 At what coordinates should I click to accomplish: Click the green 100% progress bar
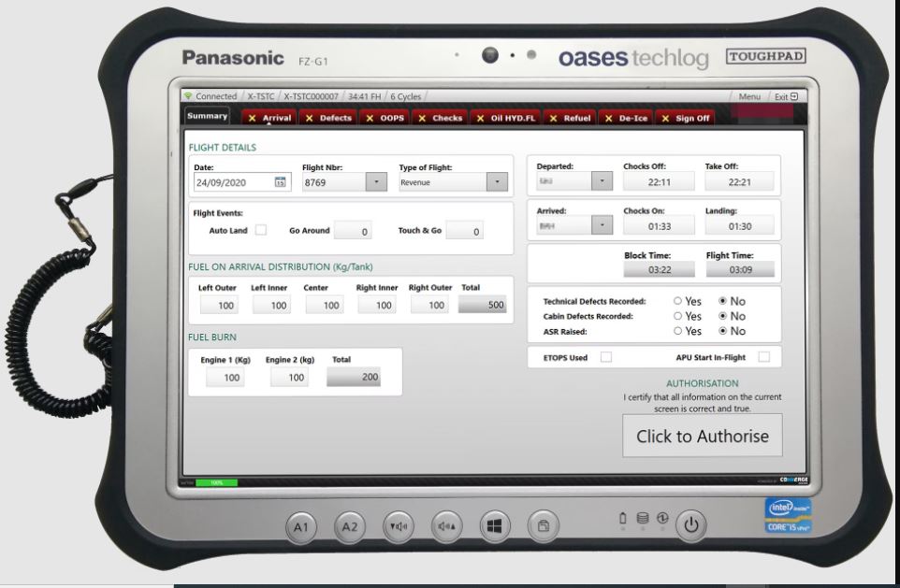point(216,482)
